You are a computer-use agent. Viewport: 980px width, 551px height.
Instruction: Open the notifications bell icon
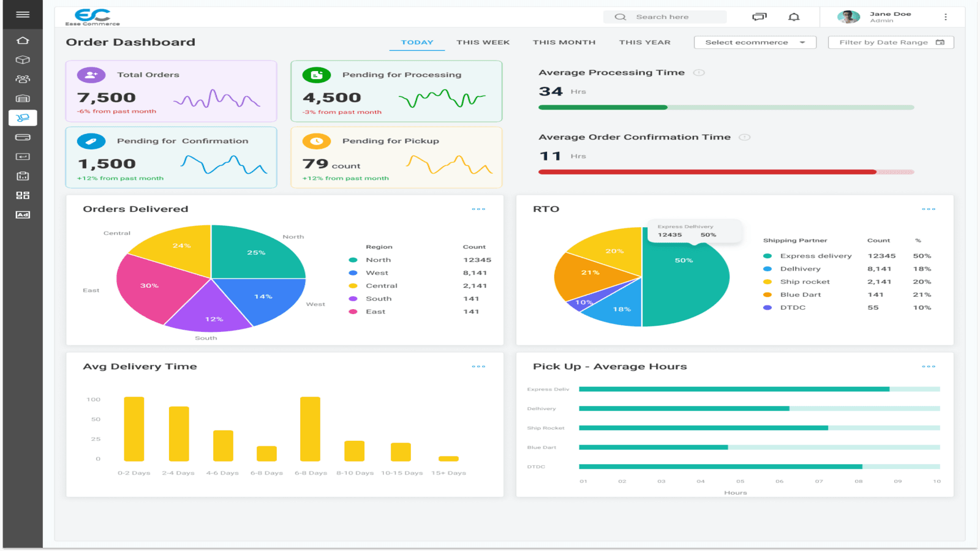tap(794, 17)
